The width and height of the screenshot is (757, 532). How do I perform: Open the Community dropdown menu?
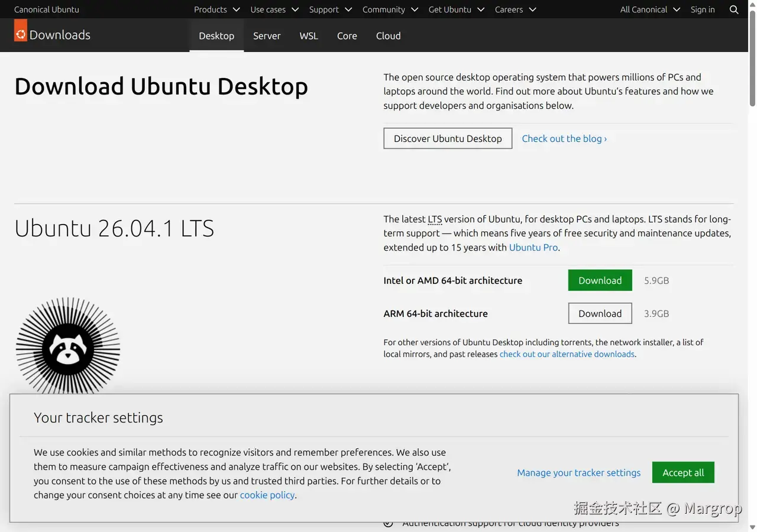tap(390, 9)
